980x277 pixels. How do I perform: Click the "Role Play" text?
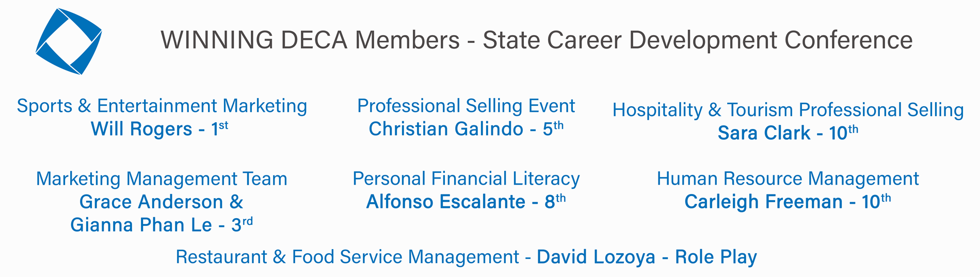(x=716, y=257)
